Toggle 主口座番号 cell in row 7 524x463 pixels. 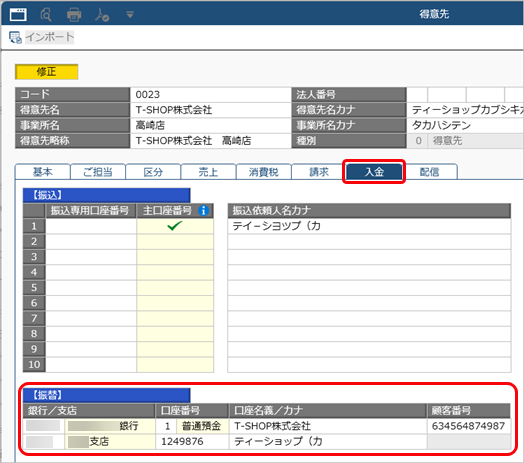tap(175, 318)
